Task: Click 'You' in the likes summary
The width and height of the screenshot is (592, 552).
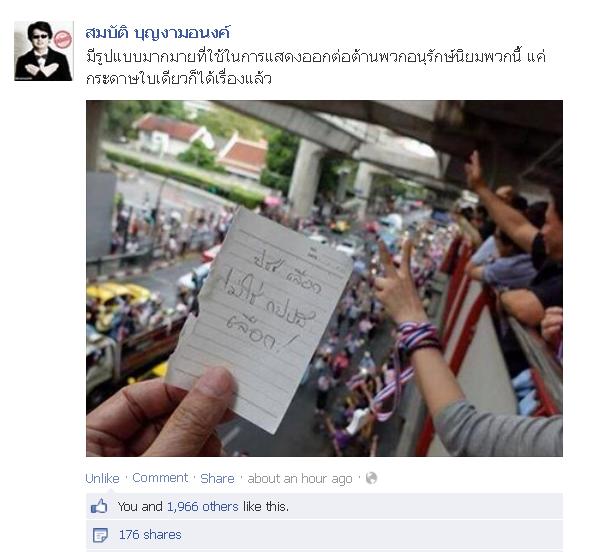Action: tap(127, 507)
